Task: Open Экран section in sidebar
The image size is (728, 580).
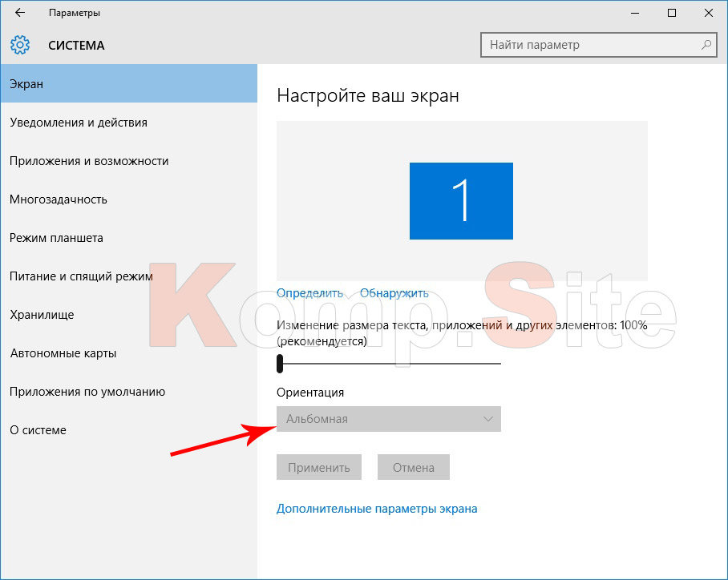Action: [128, 83]
